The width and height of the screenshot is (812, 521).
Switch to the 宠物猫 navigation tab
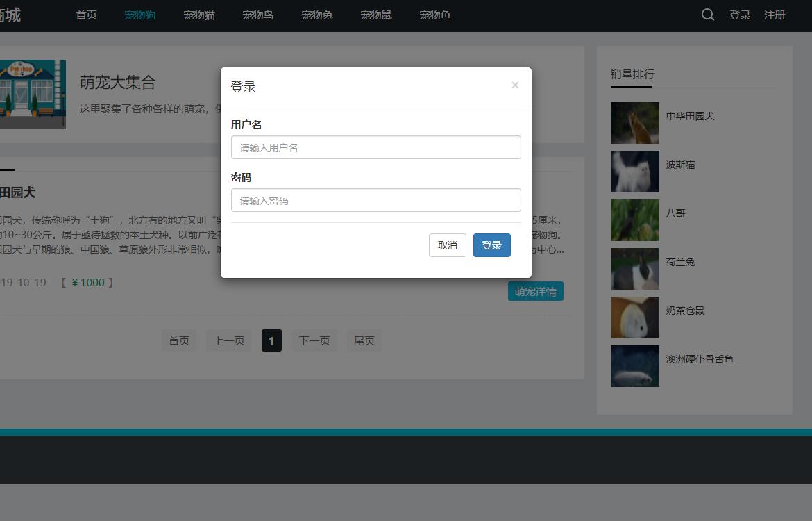198,15
